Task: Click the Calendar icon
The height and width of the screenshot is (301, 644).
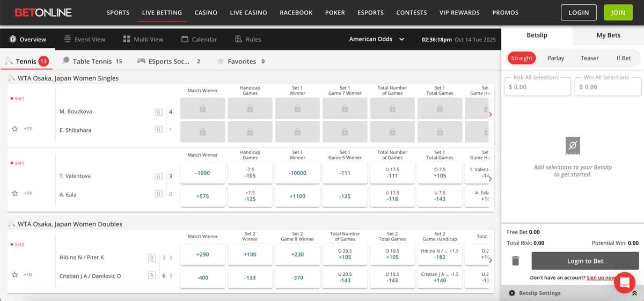Action: coord(185,39)
